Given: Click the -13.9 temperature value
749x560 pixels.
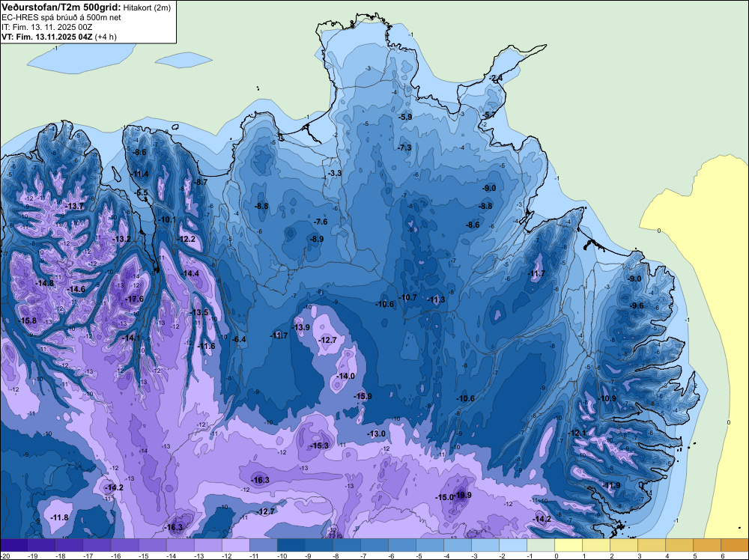Looking at the screenshot, I should pos(301,327).
